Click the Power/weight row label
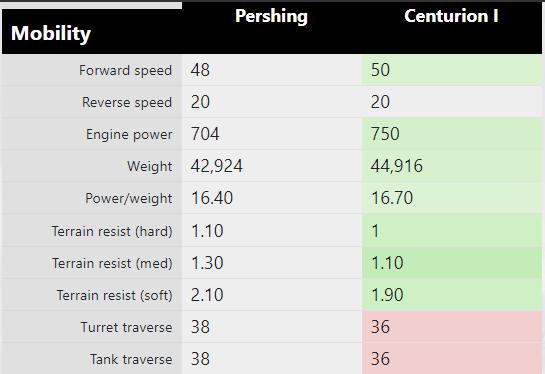545x374 pixels. [129, 198]
